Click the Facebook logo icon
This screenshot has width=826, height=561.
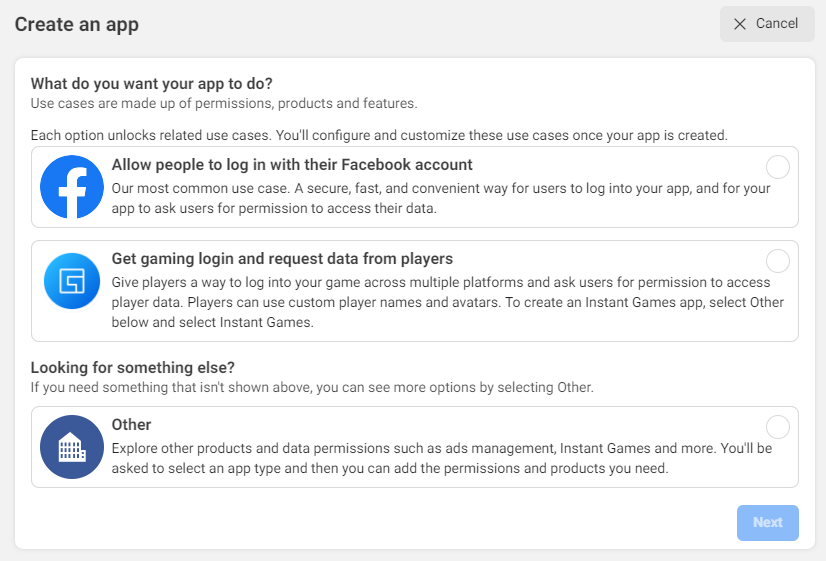coord(72,187)
